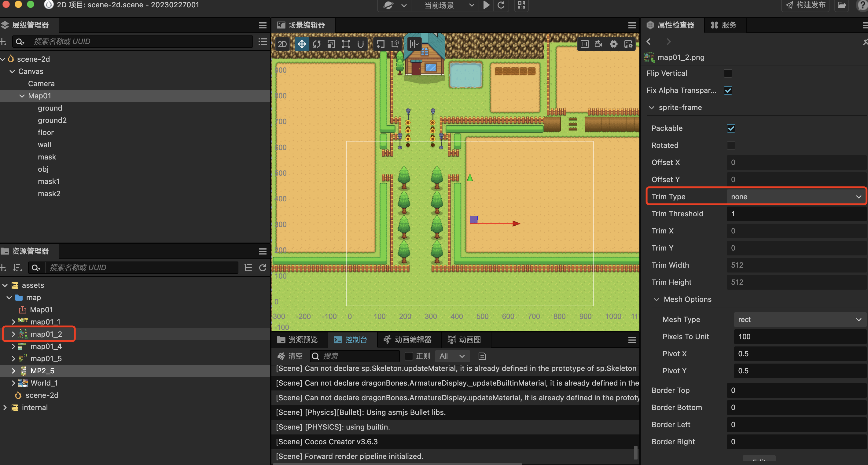Open console log file icon
This screenshot has height=465, width=868.
tap(482, 356)
